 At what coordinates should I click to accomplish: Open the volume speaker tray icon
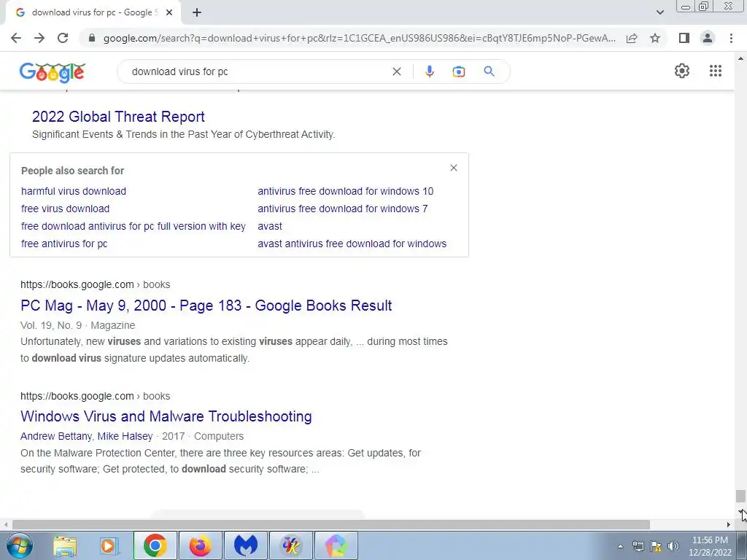pos(673,546)
